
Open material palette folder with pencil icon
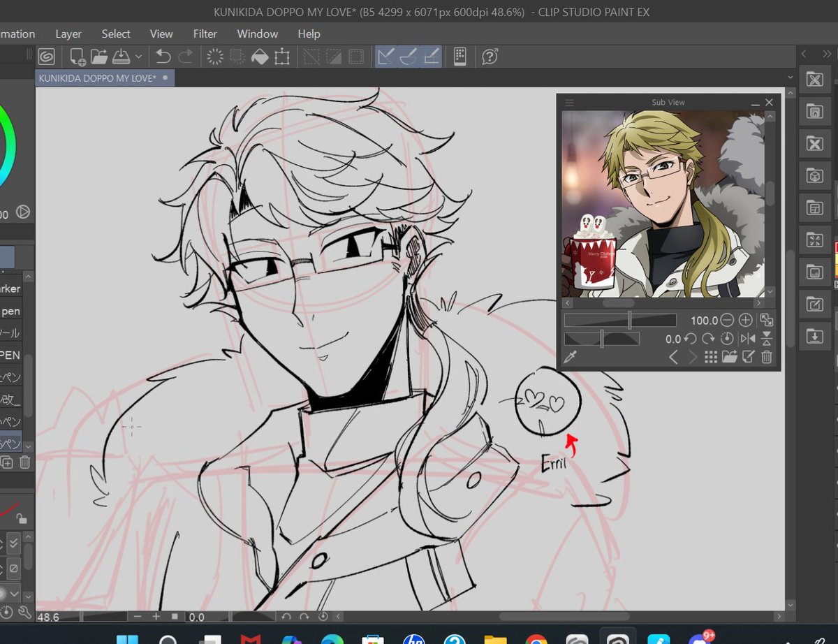[814, 305]
